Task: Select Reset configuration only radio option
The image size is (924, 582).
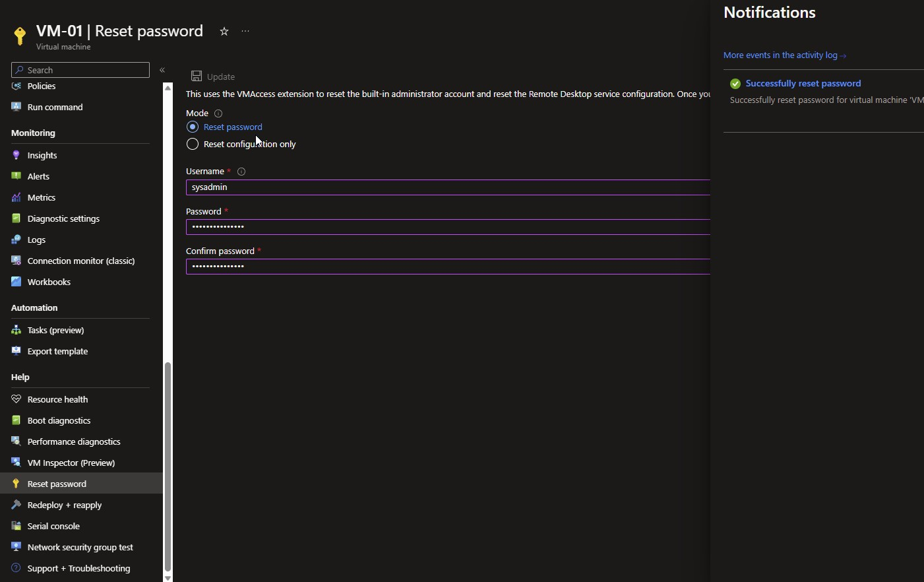Action: [x=193, y=144]
